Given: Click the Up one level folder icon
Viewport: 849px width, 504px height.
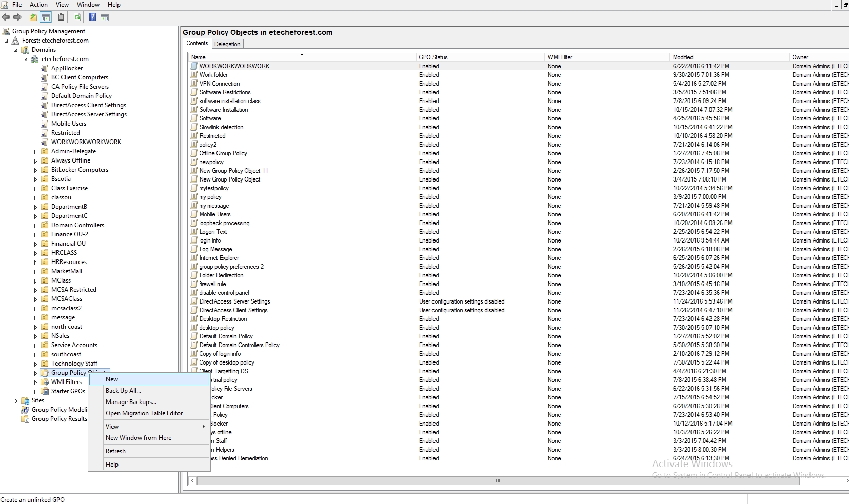Looking at the screenshot, I should point(33,17).
